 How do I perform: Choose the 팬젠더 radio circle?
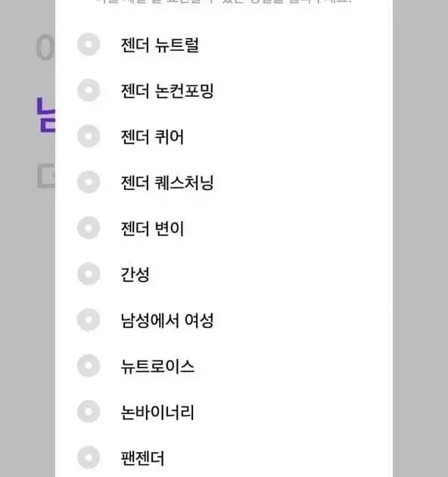click(x=89, y=457)
